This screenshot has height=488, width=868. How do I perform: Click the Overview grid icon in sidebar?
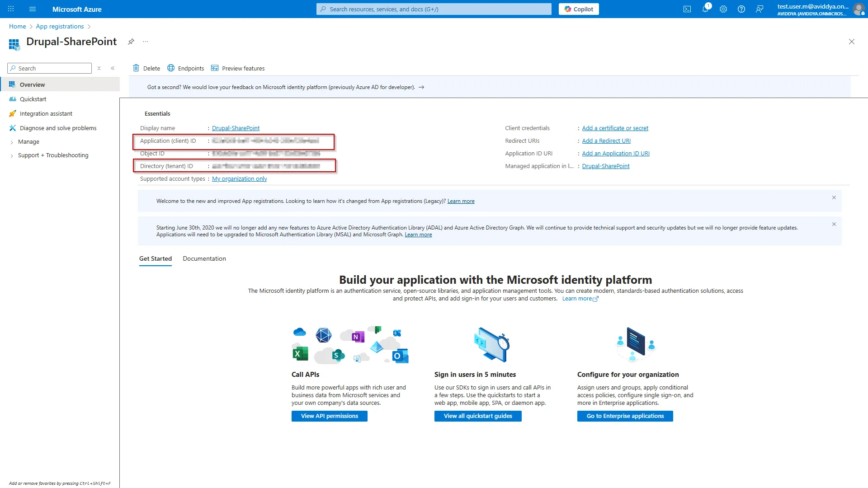(12, 84)
